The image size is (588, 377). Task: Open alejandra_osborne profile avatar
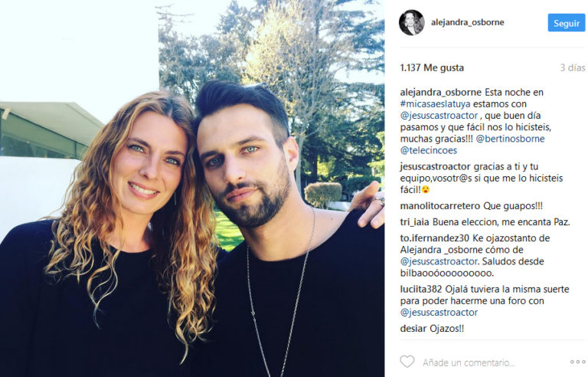(x=412, y=22)
